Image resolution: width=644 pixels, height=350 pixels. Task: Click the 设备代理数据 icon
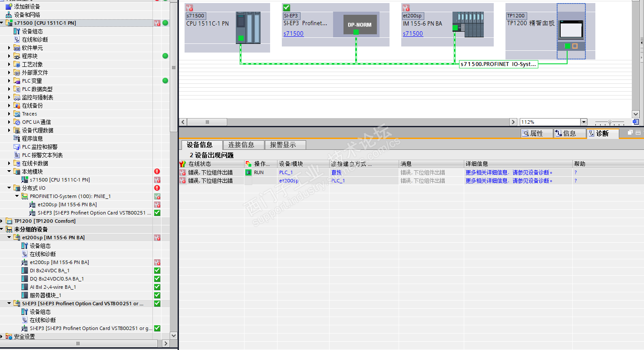[17, 130]
